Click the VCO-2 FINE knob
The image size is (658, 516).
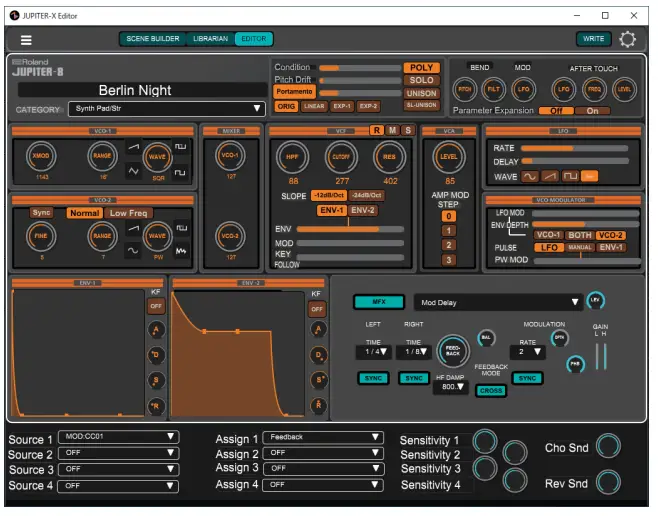point(41,236)
